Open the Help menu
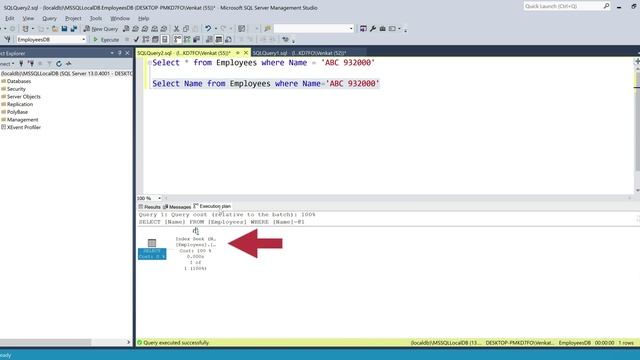Viewport: 640px width, 360px height. pos(143,18)
